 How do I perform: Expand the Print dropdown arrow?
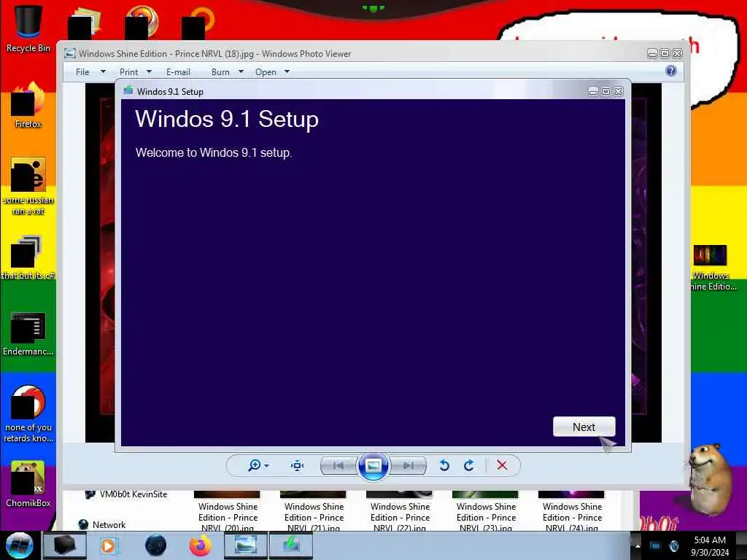149,72
